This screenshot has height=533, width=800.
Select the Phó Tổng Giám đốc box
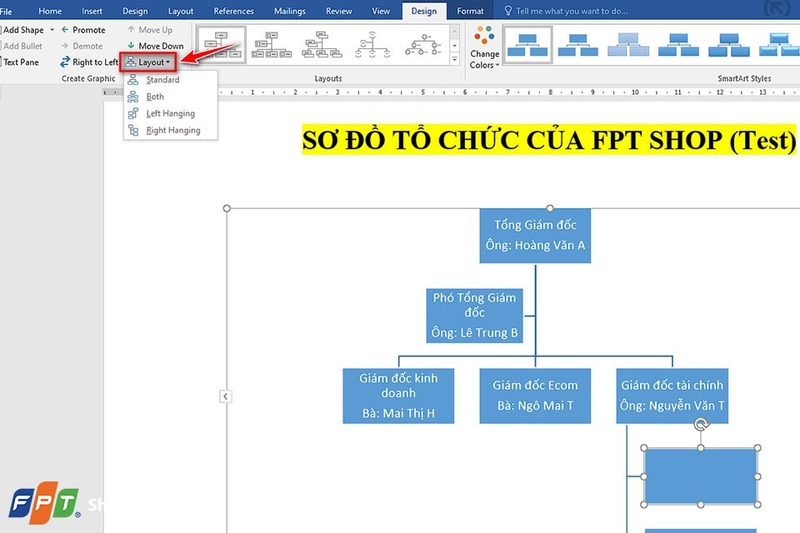pos(474,315)
